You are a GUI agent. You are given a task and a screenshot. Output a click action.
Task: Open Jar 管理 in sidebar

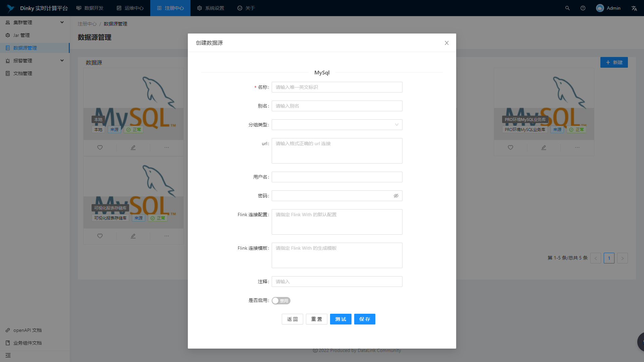(35, 35)
